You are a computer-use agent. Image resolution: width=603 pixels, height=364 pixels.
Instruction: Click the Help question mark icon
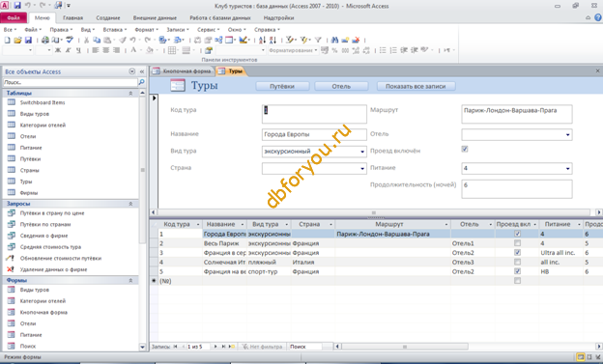click(598, 17)
